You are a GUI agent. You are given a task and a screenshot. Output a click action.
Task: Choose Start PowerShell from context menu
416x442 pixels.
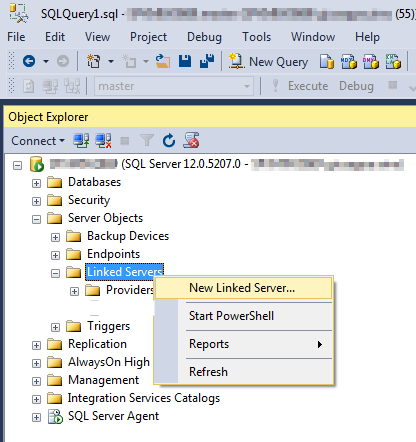pos(244,316)
